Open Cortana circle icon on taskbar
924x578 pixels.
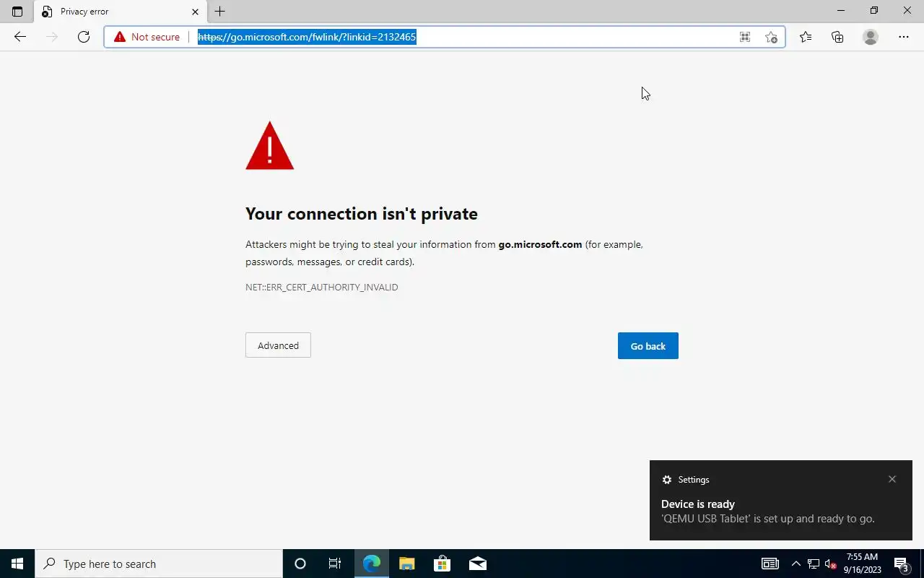[300, 564]
